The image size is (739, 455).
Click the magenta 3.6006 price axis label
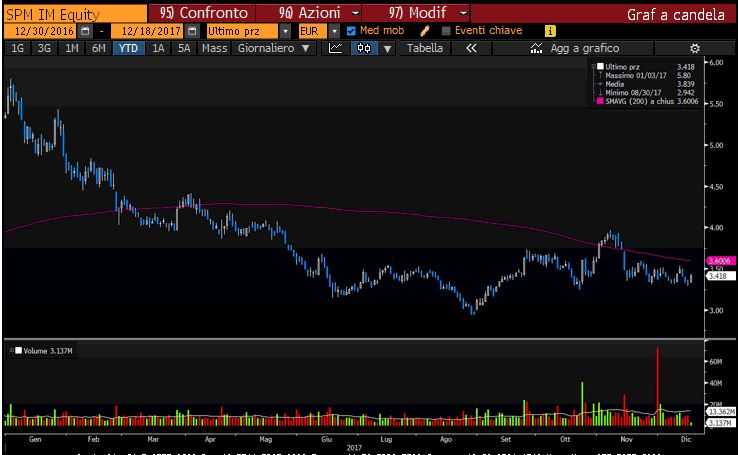[720, 261]
